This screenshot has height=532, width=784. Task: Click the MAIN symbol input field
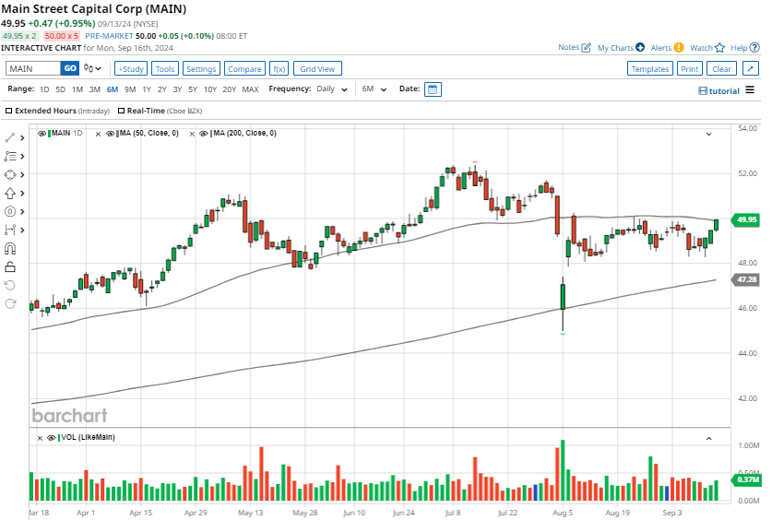point(33,68)
